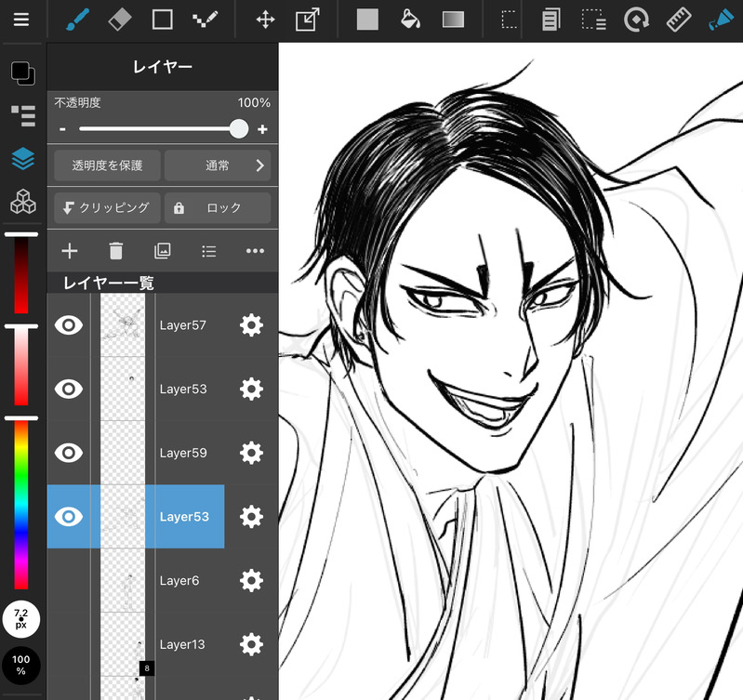
Task: Open the materials cube icon
Action: pos(22,202)
